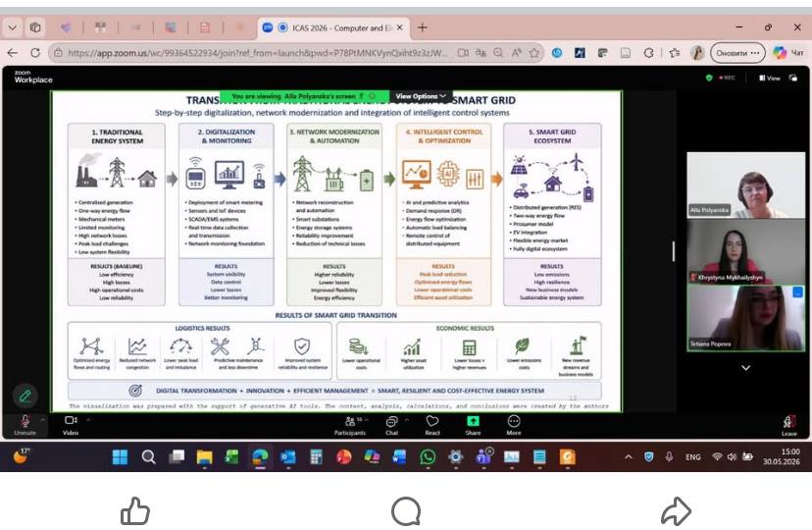Viewport: 812px width, 530px height.
Task: Click the green annotate pencil icon
Action: (25, 397)
